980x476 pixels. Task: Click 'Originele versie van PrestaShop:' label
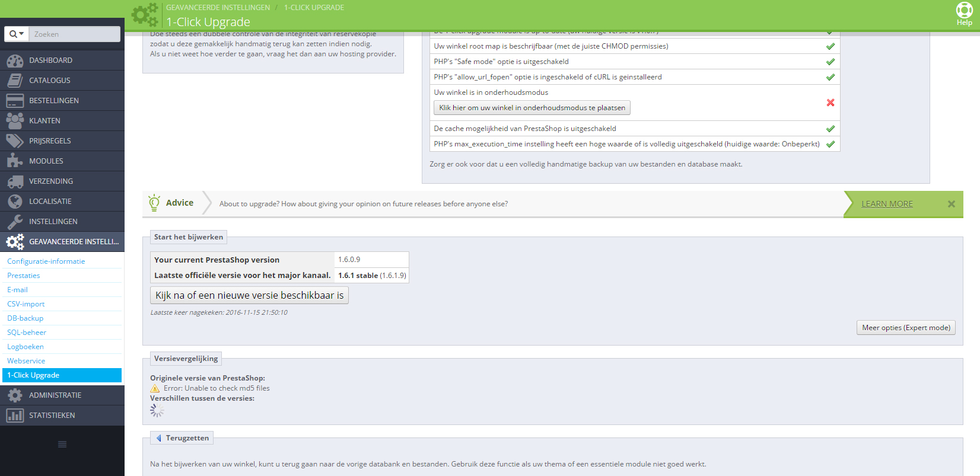tap(208, 378)
